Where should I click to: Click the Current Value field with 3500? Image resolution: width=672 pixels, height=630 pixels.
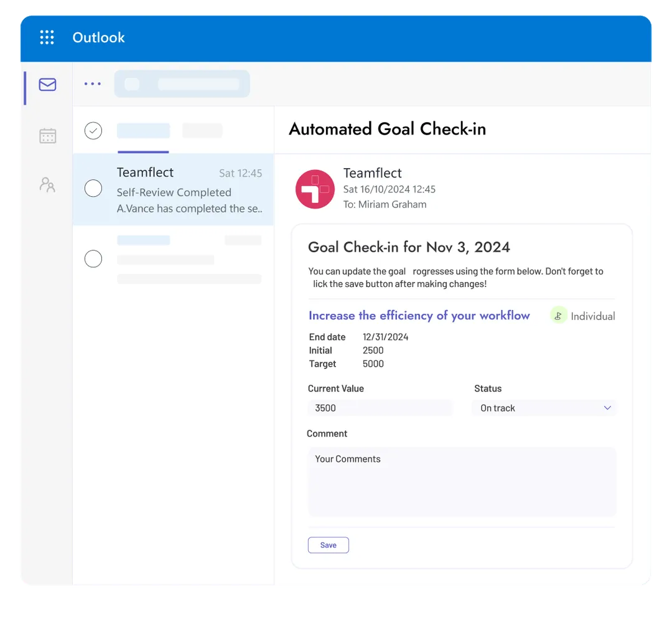pos(380,408)
